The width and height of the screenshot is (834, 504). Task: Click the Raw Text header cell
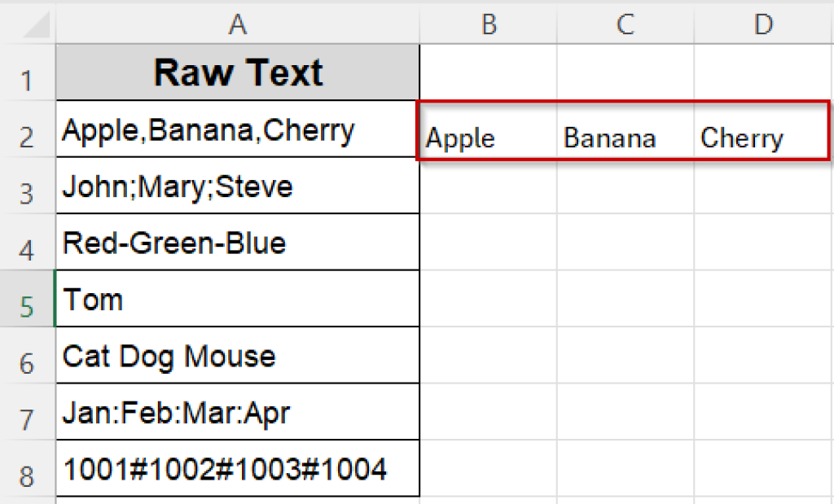click(236, 72)
